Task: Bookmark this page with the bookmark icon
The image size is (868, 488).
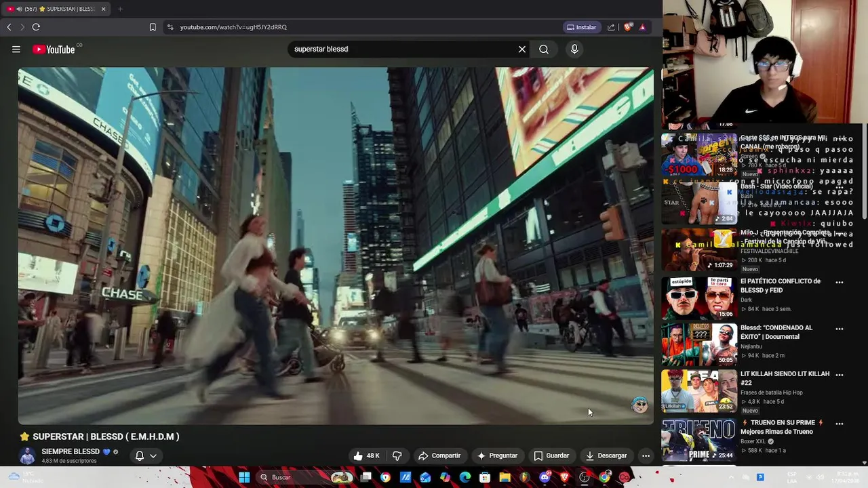Action: click(x=153, y=27)
